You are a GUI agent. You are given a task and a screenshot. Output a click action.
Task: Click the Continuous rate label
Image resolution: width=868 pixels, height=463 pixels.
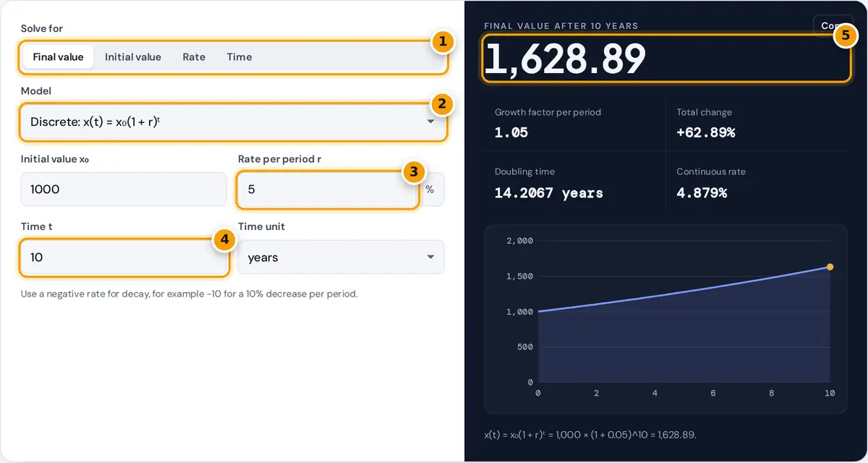click(711, 171)
